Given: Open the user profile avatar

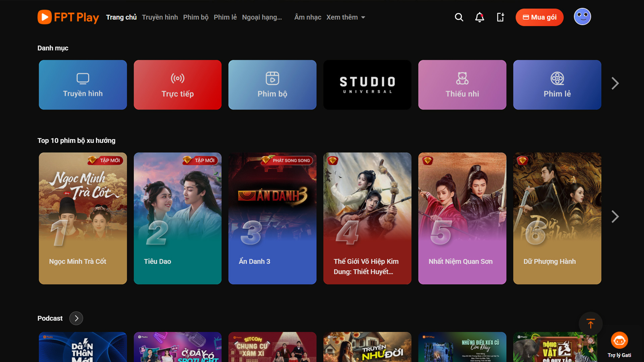Looking at the screenshot, I should click(x=582, y=17).
